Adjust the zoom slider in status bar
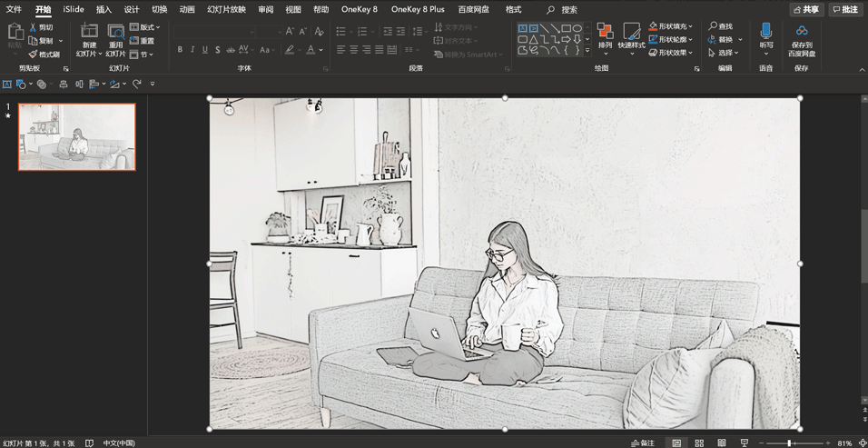Screen dimensions: 868x448 790,443
